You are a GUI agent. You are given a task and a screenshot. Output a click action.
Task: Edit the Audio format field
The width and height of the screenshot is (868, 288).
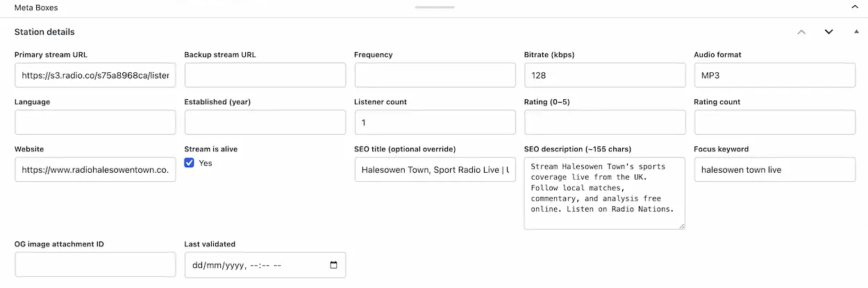click(x=775, y=75)
